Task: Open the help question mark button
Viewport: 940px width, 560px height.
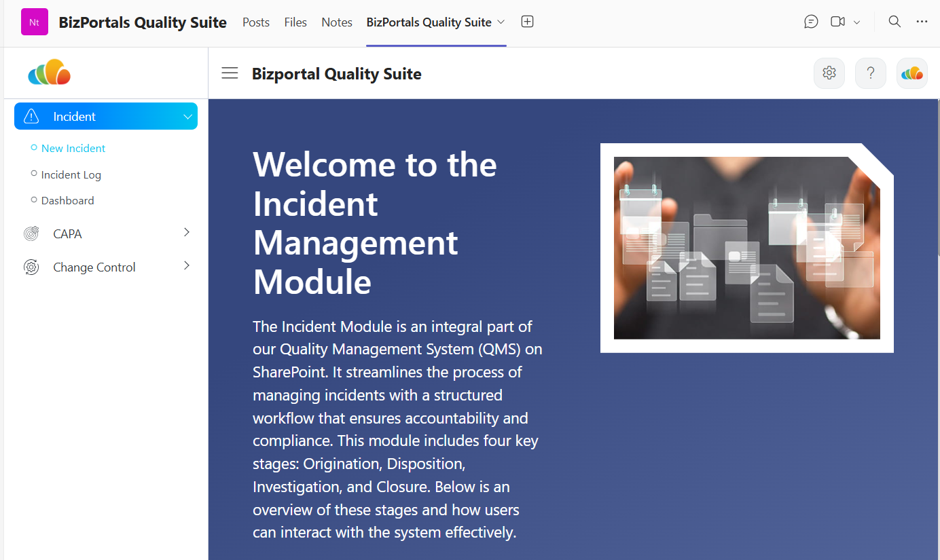Action: pos(871,73)
